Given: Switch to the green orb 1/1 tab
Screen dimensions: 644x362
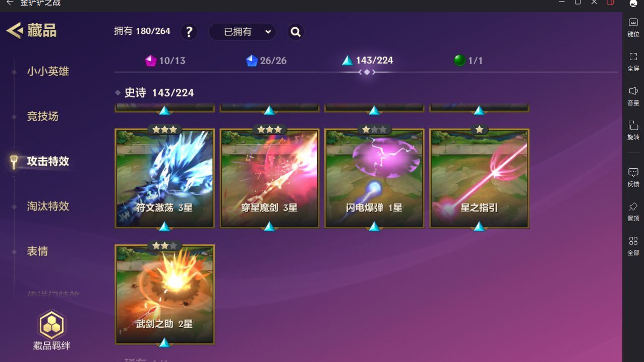Looking at the screenshot, I should pos(469,61).
